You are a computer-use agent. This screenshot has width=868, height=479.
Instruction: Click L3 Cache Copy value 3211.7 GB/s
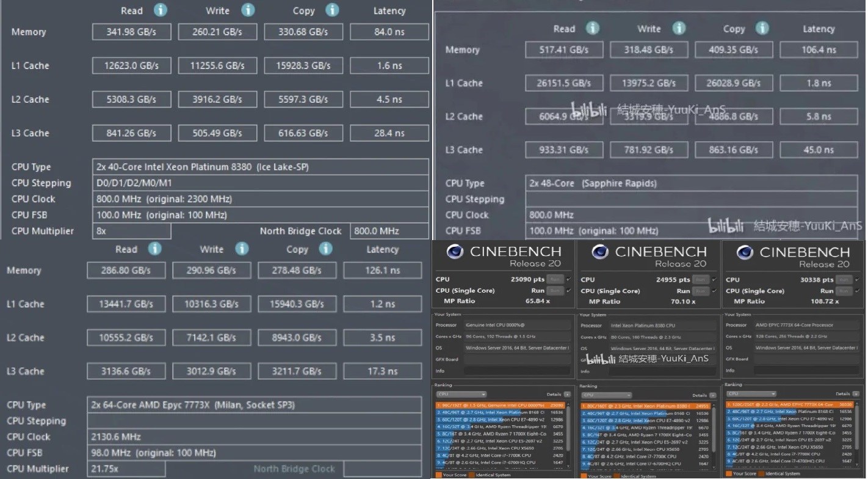(x=297, y=371)
